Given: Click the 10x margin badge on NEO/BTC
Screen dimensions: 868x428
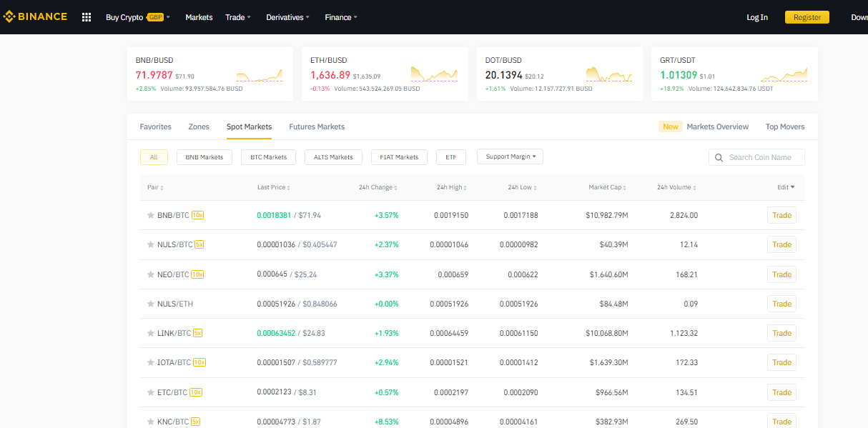Looking at the screenshot, I should pyautogui.click(x=198, y=274).
